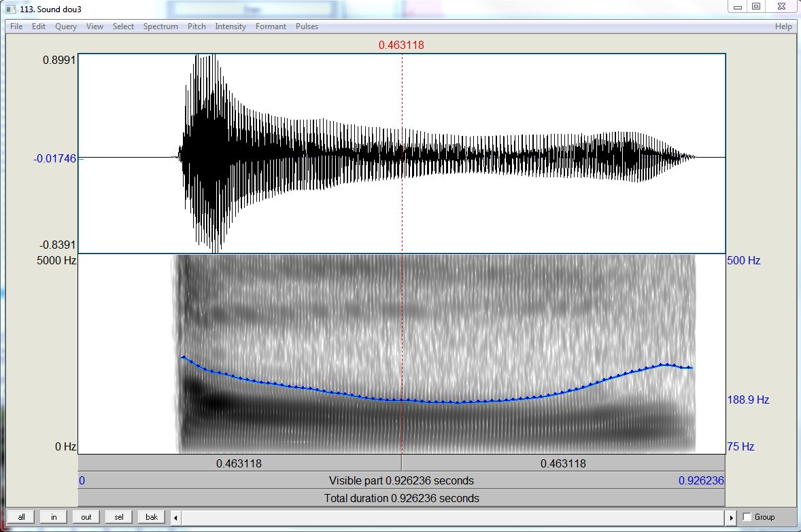This screenshot has height=532, width=801.
Task: Click the 0.8991 amplitude maximum label
Action: [58, 60]
